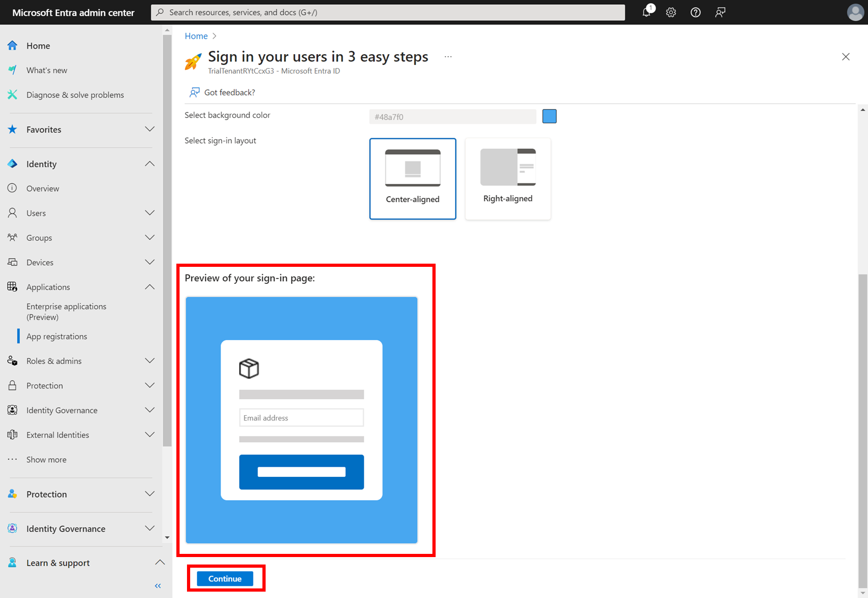Select the Right-aligned sign-in layout
868x598 pixels.
click(508, 179)
